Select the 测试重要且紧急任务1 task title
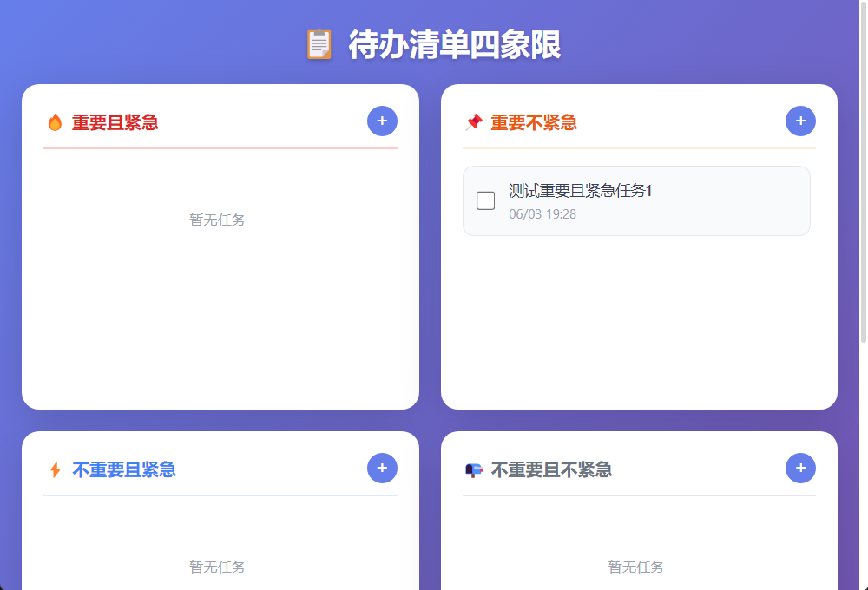 coord(580,190)
